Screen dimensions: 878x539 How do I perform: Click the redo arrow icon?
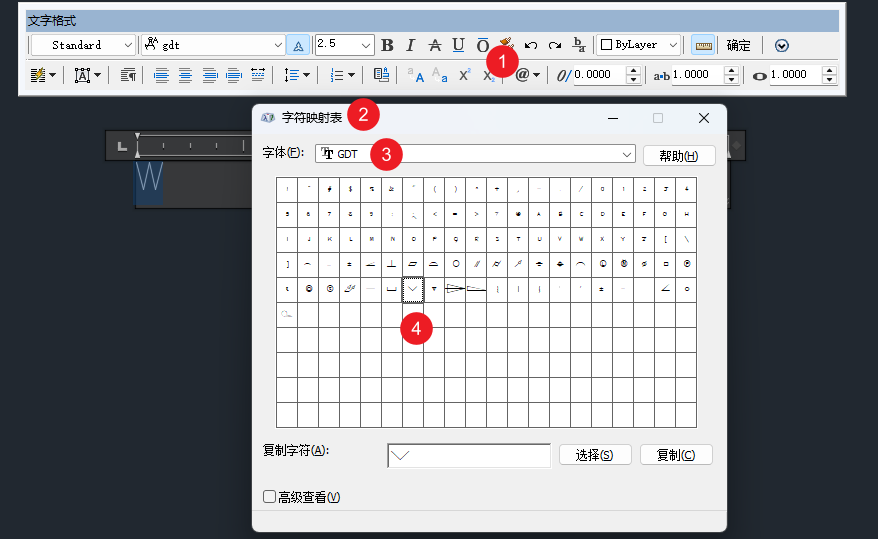[555, 45]
